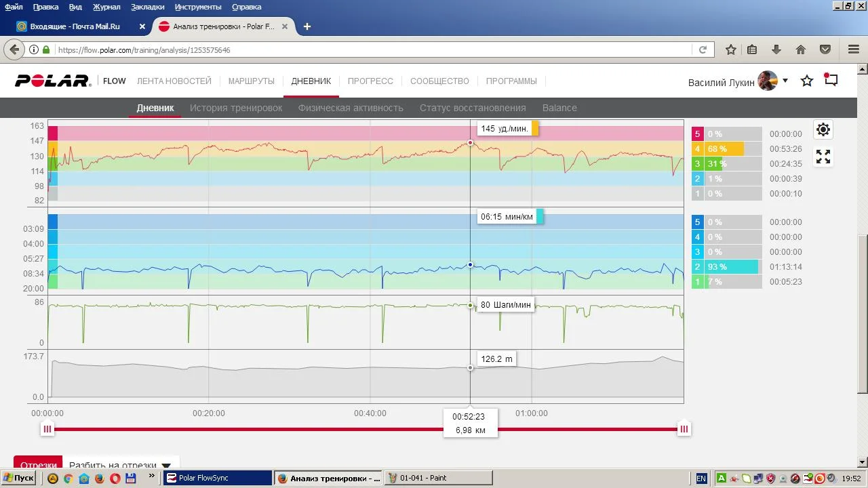Launch Chrome from quick launch bar
Viewport: 868px width, 488px height.
(68, 478)
